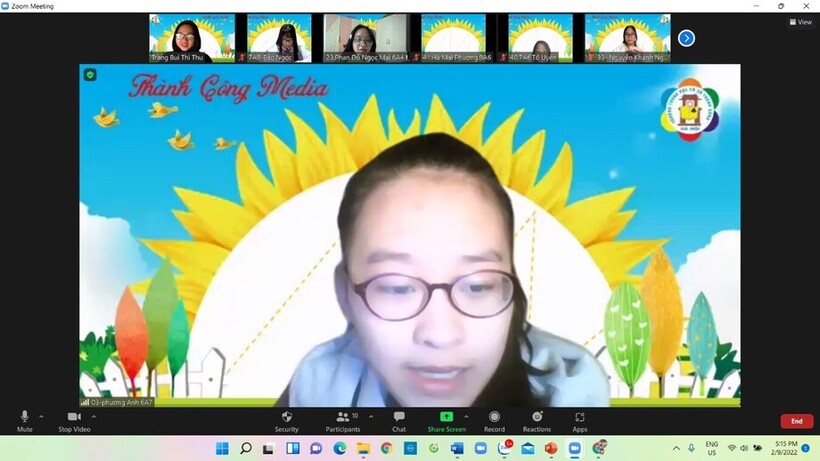
Task: Click the green encryption shield icon
Action: pos(90,75)
